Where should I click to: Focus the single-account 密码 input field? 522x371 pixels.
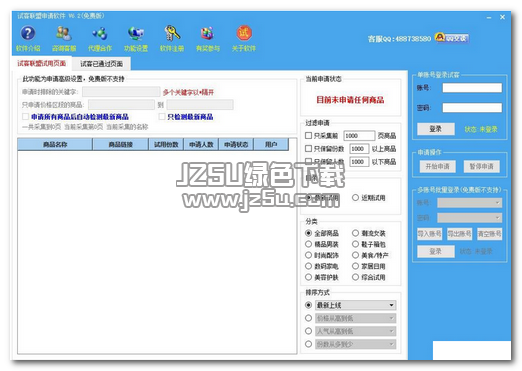point(472,108)
